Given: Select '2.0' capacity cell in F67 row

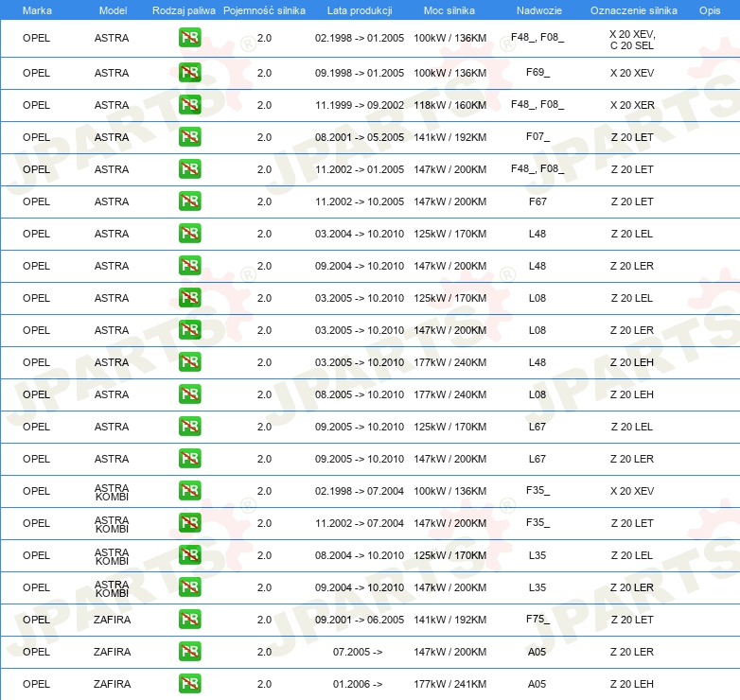Looking at the screenshot, I should coord(264,201).
